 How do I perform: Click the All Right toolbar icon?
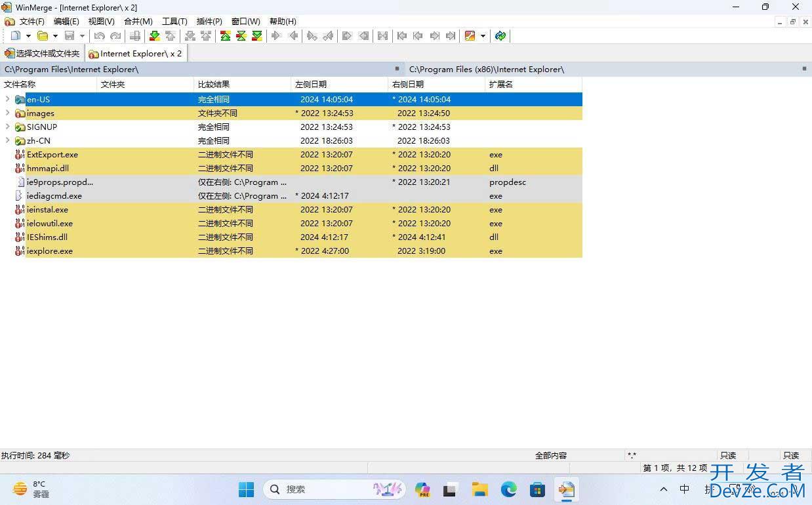[x=348, y=35]
